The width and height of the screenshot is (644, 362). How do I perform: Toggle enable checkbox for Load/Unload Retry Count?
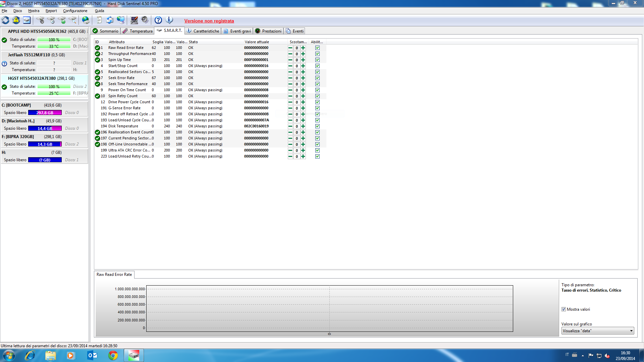[317, 157]
